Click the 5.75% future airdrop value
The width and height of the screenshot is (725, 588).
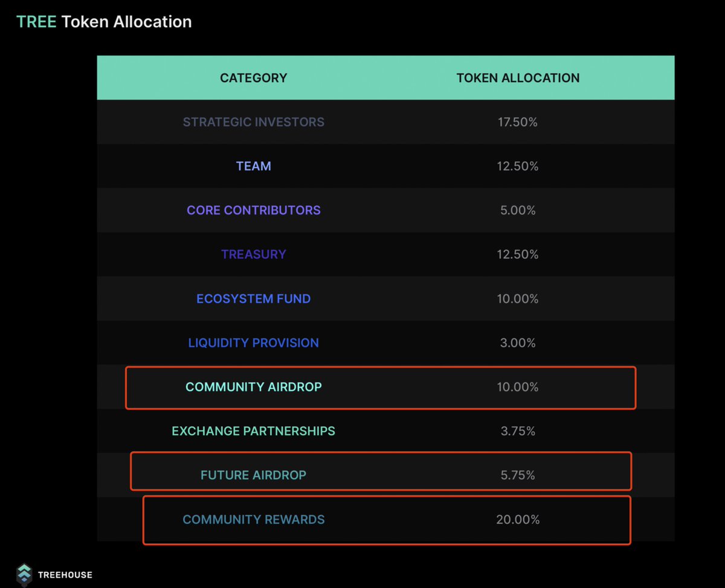[518, 475]
